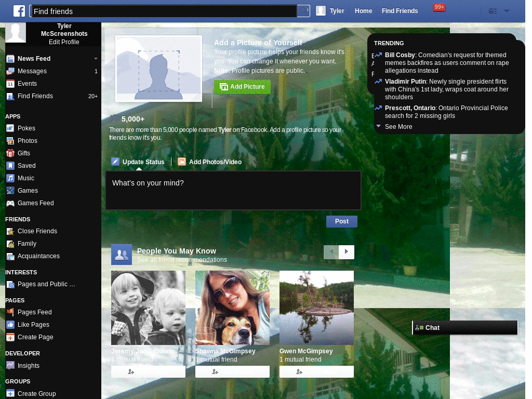Open Gwen McGimpsey's photo thumbnail
The width and height of the screenshot is (532, 399).
[316, 308]
